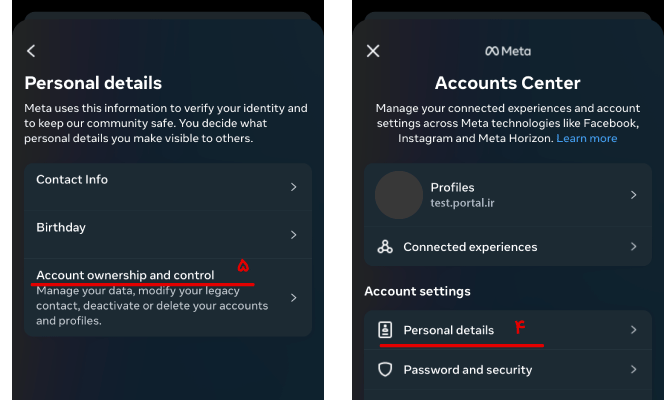
Task: Click the Password and security shield icon
Action: [385, 369]
